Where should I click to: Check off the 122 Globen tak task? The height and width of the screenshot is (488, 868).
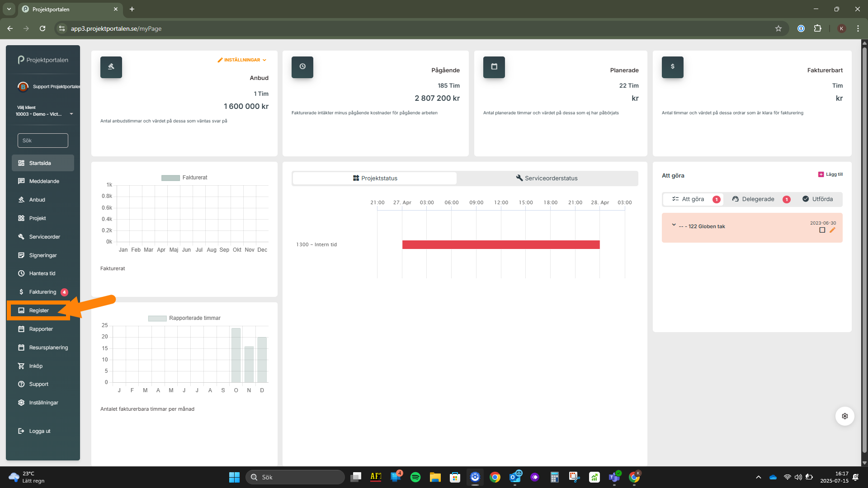point(822,230)
